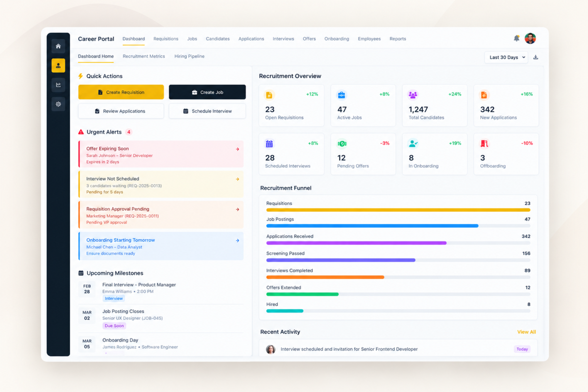The image size is (588, 392).
Task: Open the chart analytics sidebar icon
Action: 58,85
